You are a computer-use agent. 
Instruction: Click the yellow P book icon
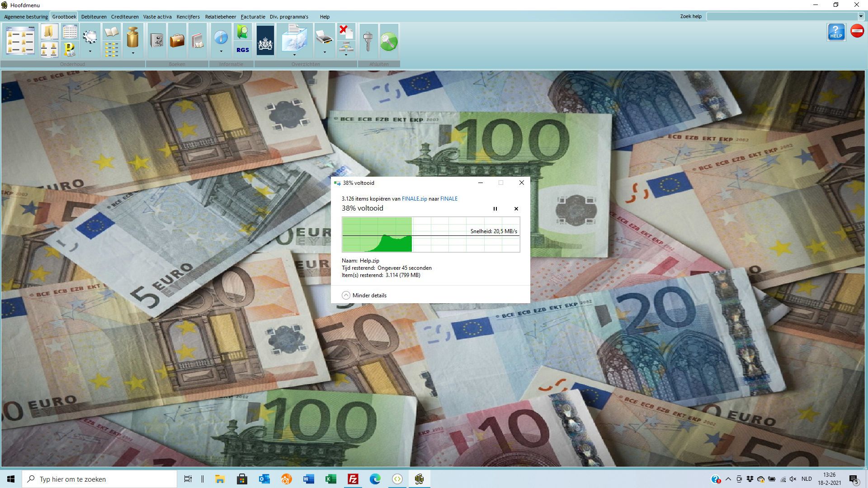(x=70, y=49)
